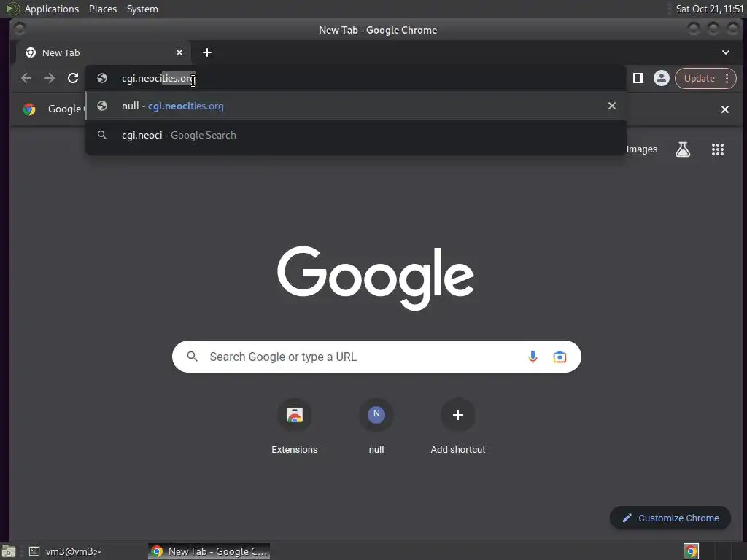Click the Search Google or type a URL box
This screenshot has height=560, width=747.
tap(376, 357)
